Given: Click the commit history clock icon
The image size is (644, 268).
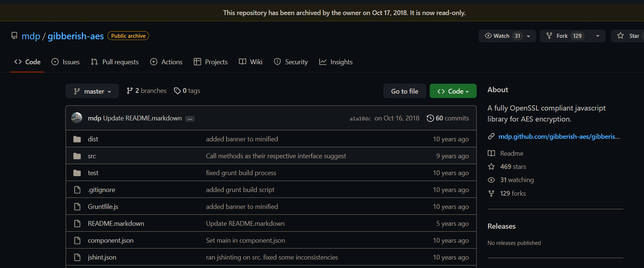Looking at the screenshot, I should tap(430, 118).
